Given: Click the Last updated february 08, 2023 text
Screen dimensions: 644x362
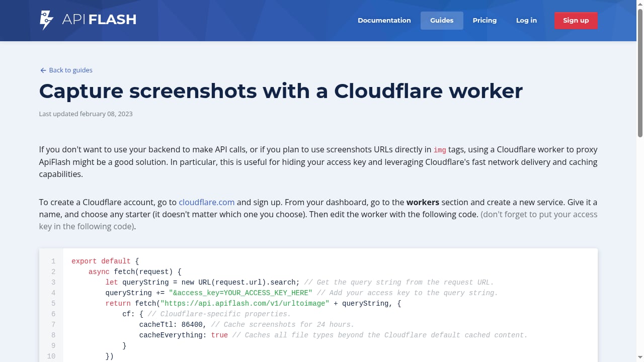Looking at the screenshot, I should 86,114.
